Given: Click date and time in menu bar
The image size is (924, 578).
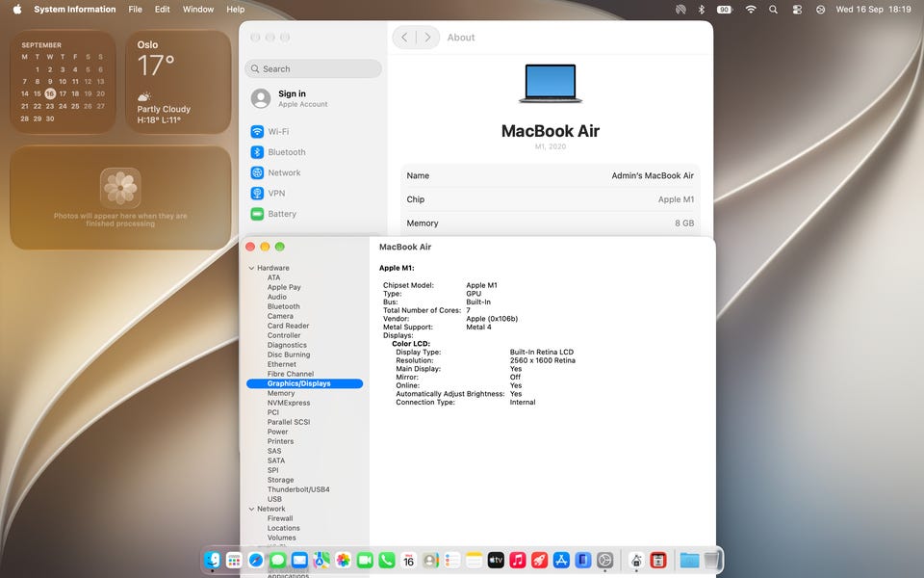Looking at the screenshot, I should (x=873, y=10).
